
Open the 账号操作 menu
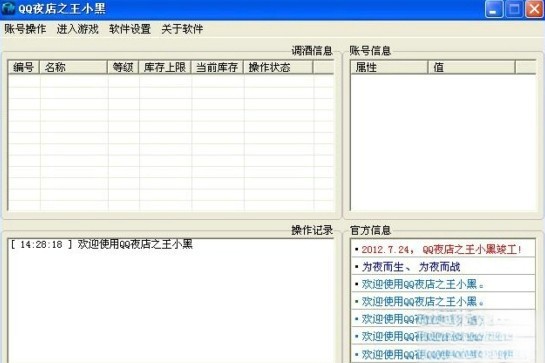click(x=25, y=29)
